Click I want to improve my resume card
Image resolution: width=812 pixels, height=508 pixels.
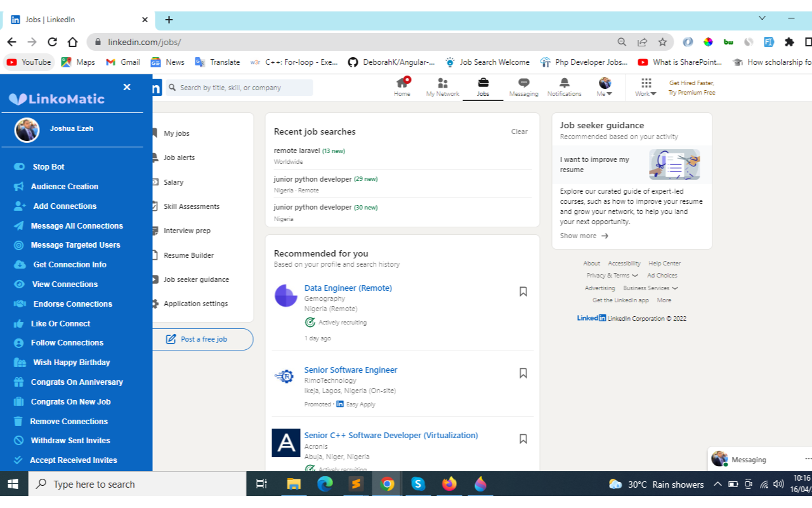(632, 164)
